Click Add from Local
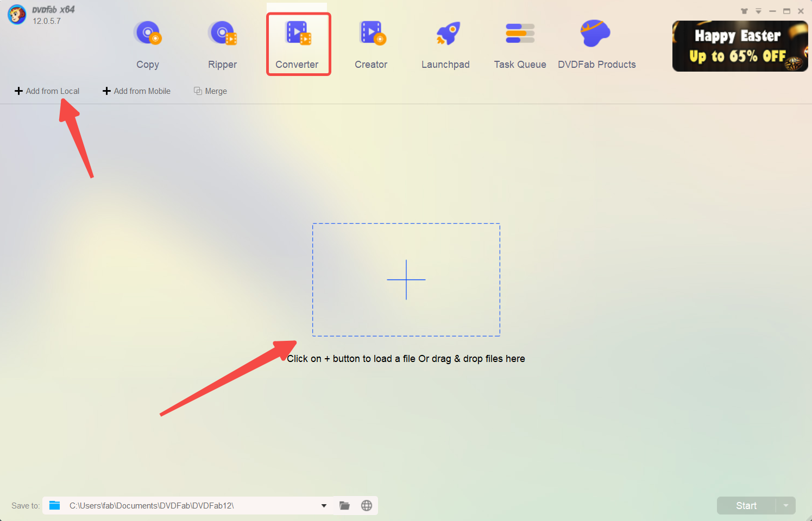Screen dimensions: 812x521 tap(47, 91)
